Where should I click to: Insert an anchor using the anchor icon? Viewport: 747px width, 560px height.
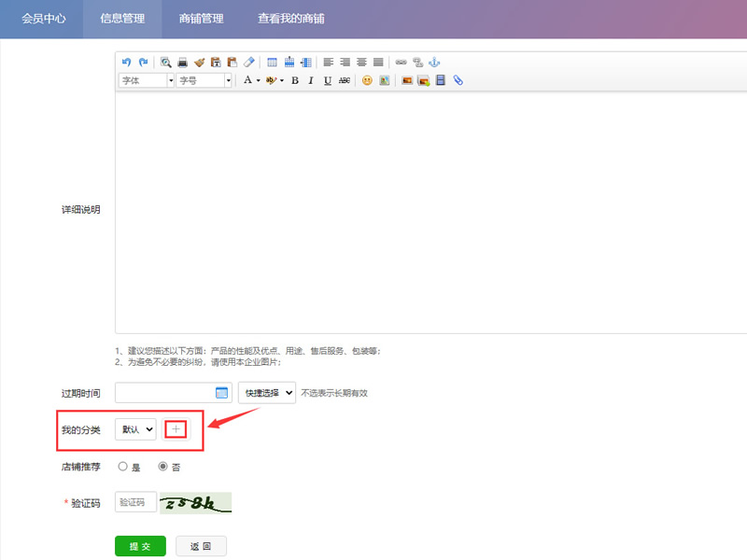434,63
